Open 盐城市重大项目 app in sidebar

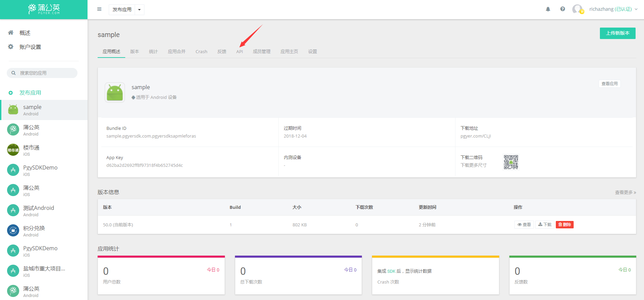point(44,271)
